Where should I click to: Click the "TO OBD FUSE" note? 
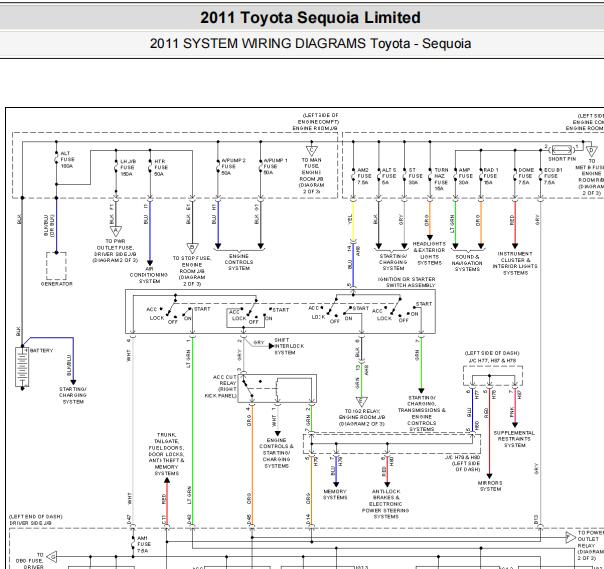(x=30, y=561)
